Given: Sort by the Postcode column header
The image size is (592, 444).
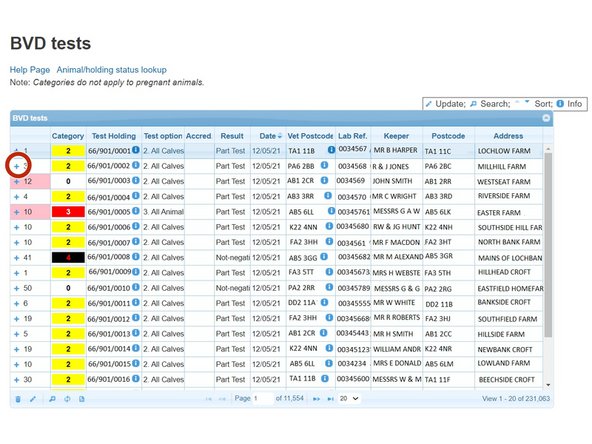Looking at the screenshot, I should coord(448,136).
